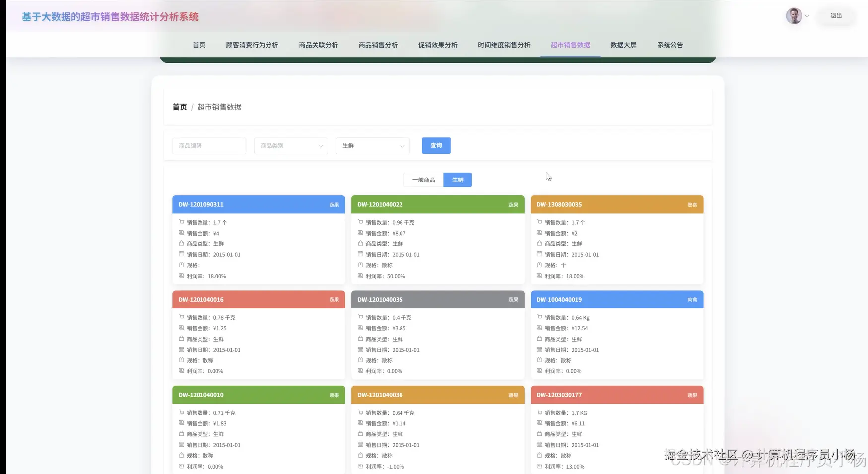The width and height of the screenshot is (868, 474).
Task: Focus the 商品编码 input field
Action: click(209, 146)
